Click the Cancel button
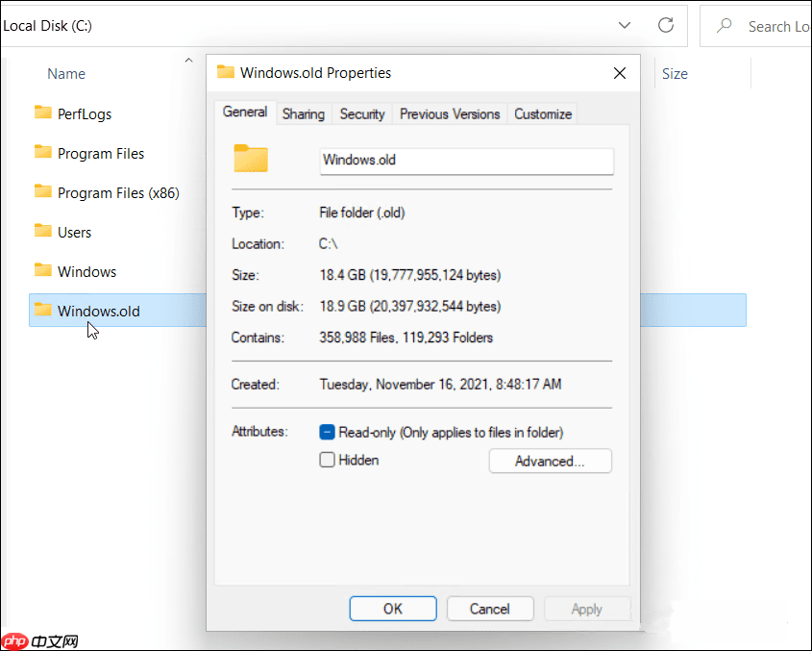Image resolution: width=812 pixels, height=651 pixels. click(x=489, y=609)
